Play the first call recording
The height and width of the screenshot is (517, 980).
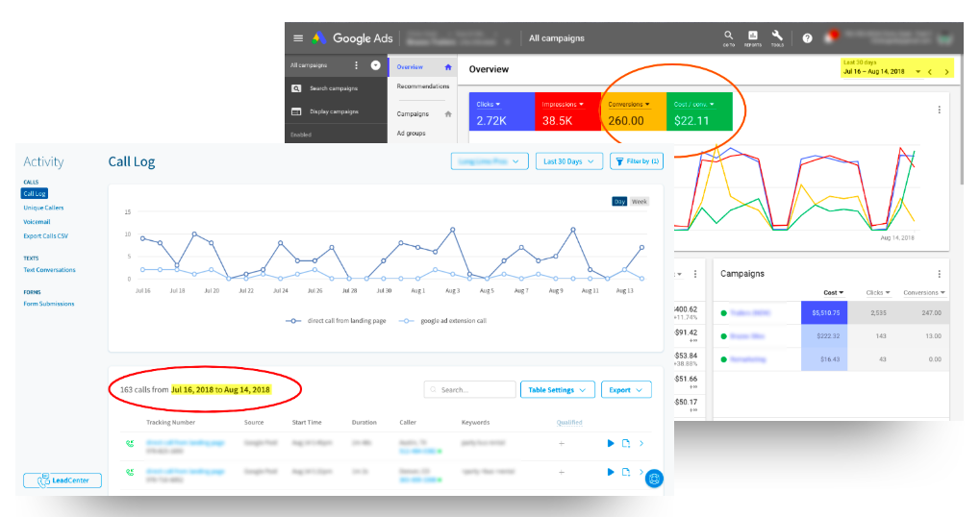pyautogui.click(x=610, y=443)
